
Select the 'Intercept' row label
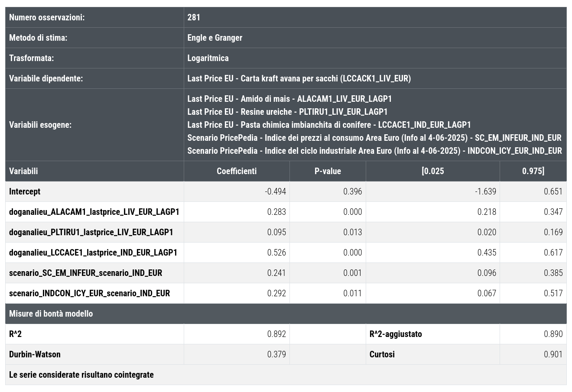tap(25, 191)
